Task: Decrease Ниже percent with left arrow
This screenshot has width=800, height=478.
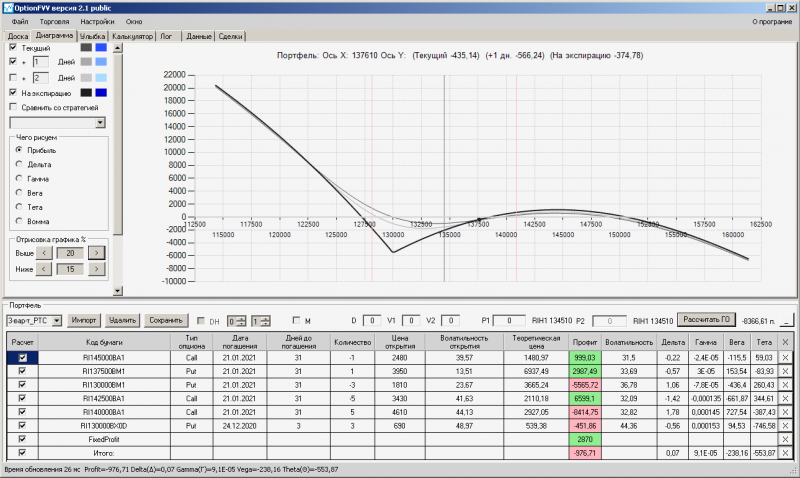Action: click(x=44, y=269)
